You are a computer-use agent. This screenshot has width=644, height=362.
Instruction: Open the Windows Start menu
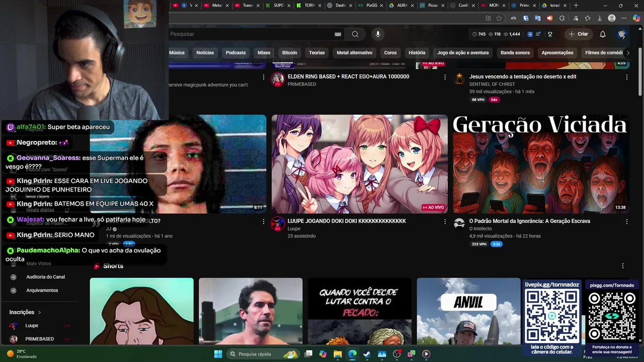(x=218, y=354)
